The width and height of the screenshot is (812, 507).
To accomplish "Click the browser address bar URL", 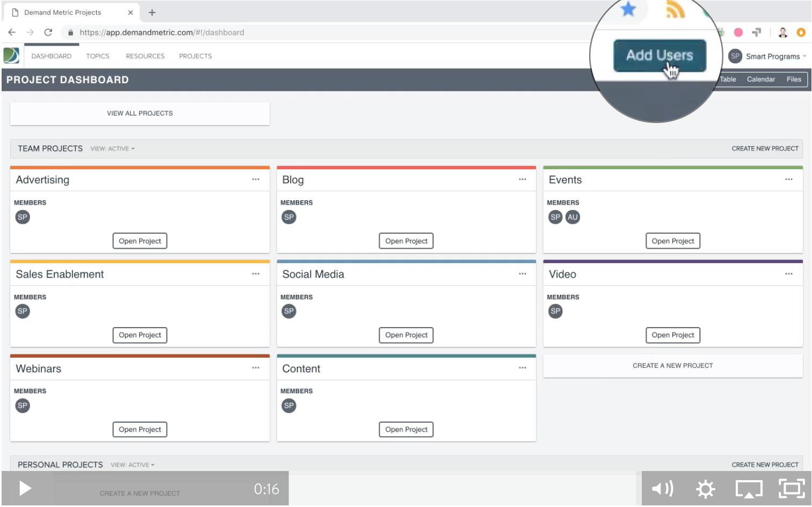I will (162, 33).
